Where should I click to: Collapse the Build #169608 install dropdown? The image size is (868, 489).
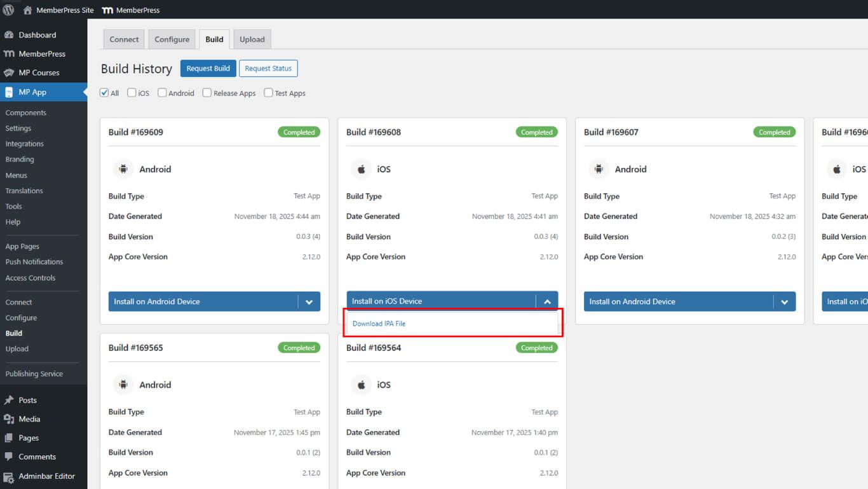tap(547, 301)
